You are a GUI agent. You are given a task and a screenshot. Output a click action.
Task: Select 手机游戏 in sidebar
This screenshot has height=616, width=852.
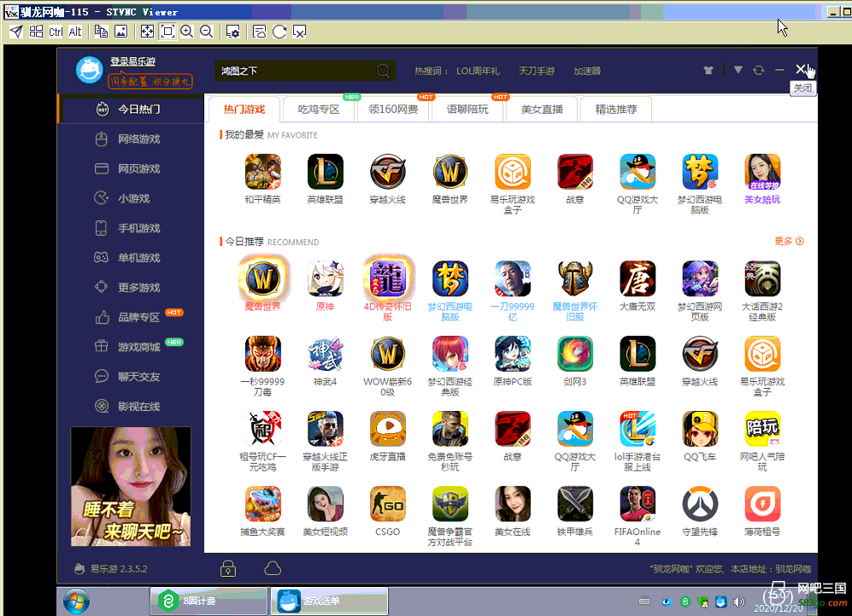click(131, 228)
